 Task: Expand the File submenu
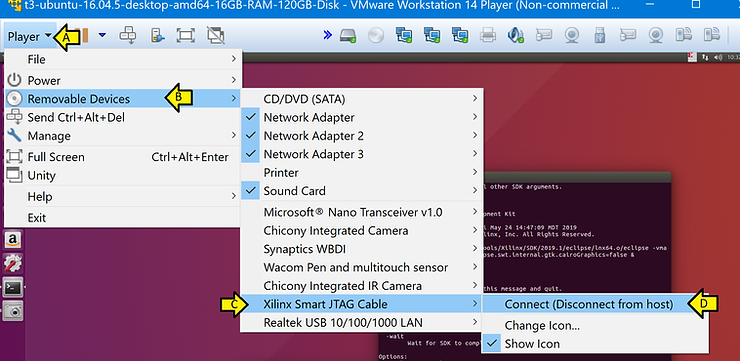(x=123, y=59)
